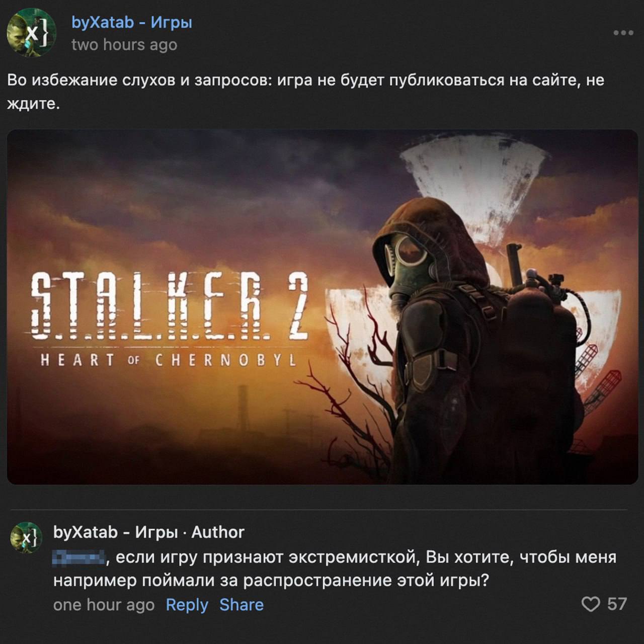The height and width of the screenshot is (644, 644).
Task: Open comment author byXatab - Игры profile
Action: pyautogui.click(x=115, y=532)
